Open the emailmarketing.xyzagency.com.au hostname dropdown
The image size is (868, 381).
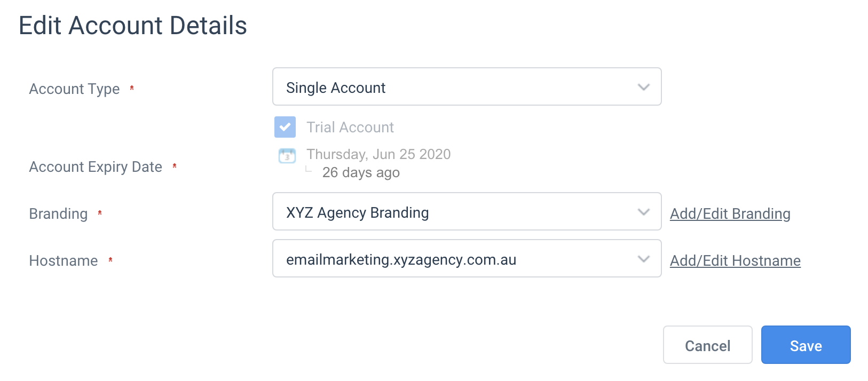[x=467, y=258]
